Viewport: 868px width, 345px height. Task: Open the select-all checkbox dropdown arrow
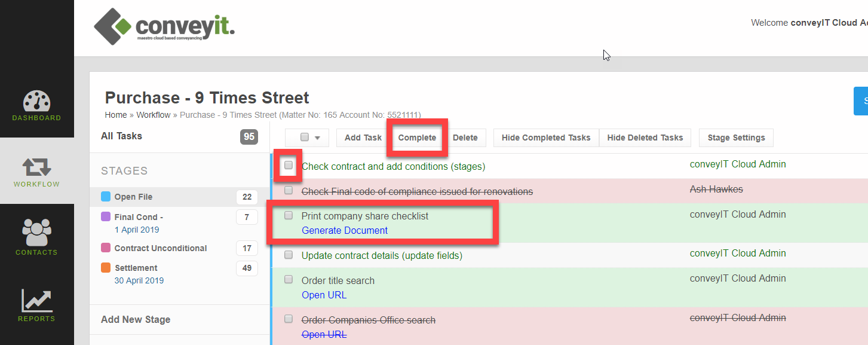[317, 138]
